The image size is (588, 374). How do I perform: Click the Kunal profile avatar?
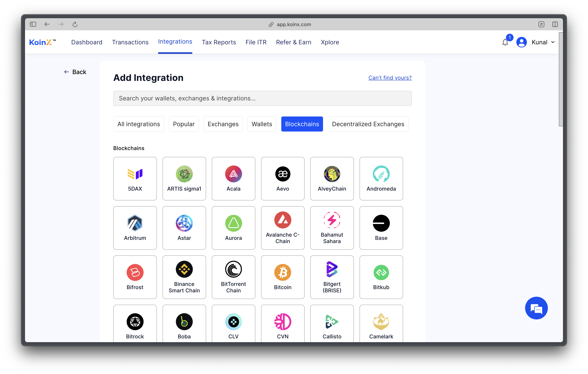pyautogui.click(x=521, y=42)
